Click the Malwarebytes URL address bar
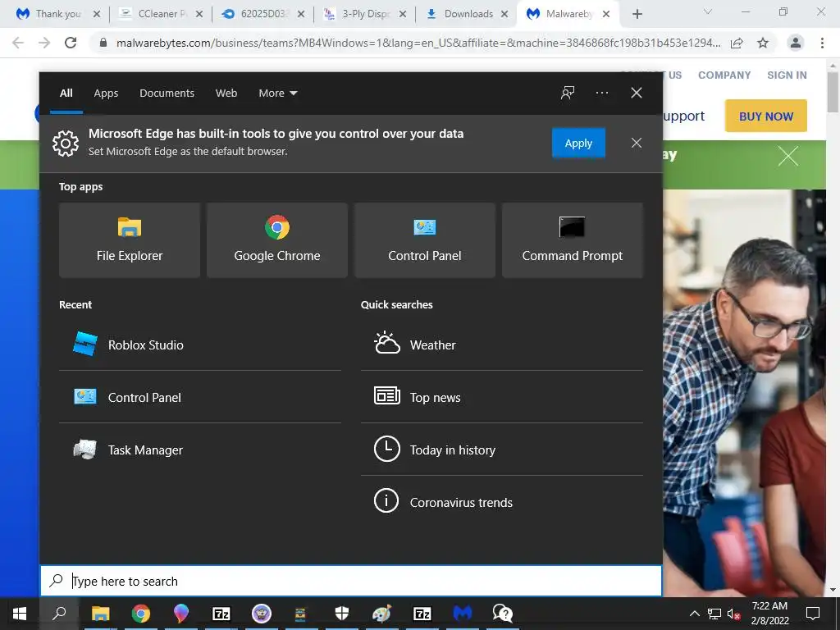 click(418, 43)
